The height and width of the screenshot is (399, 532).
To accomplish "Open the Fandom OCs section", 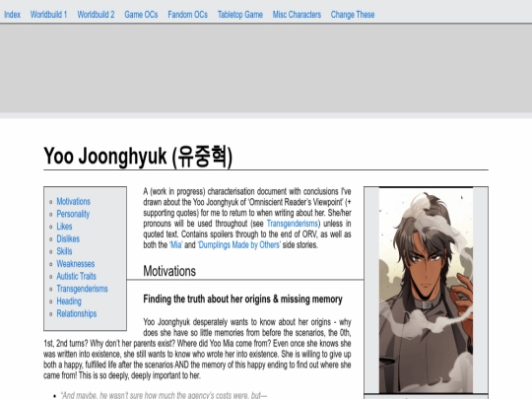I will tap(187, 15).
